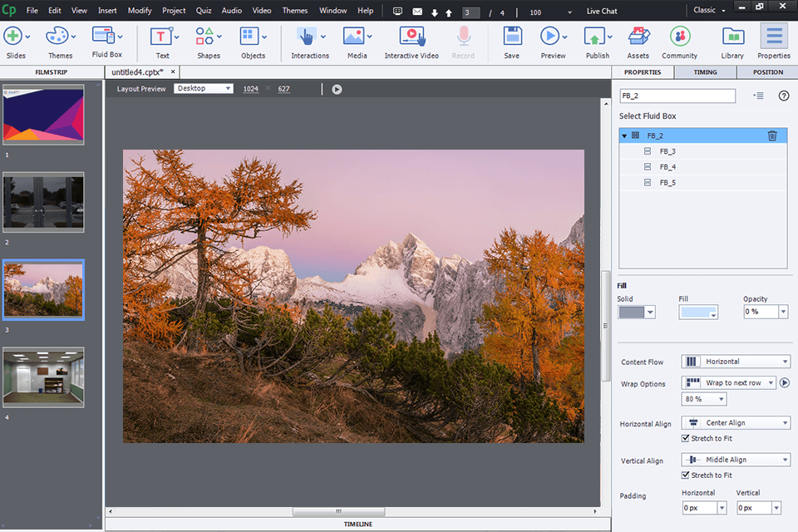The height and width of the screenshot is (532, 798).
Task: Go to next slide with down arrow
Action: tap(435, 12)
